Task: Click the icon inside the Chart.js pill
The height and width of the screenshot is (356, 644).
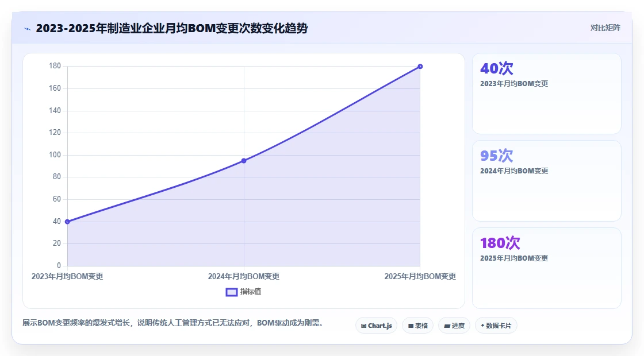Action: tap(363, 326)
